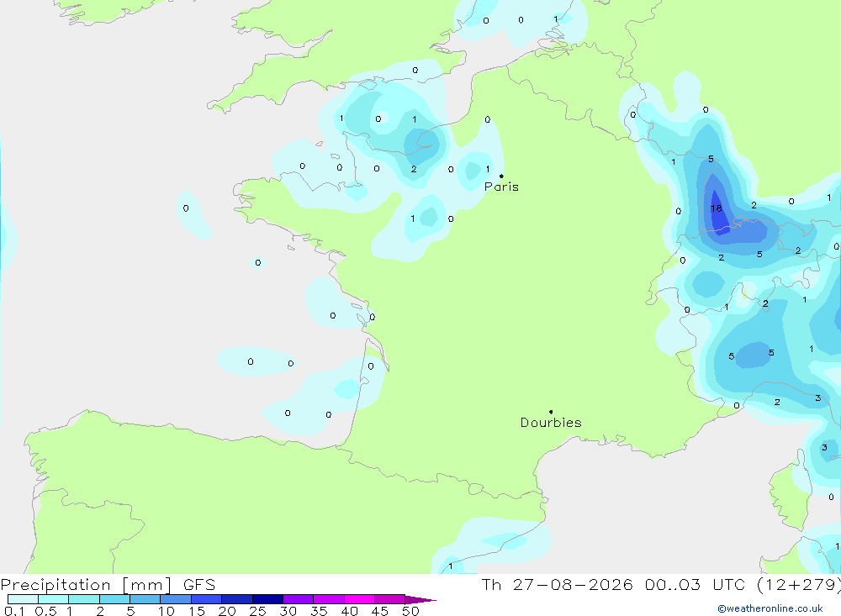The height and width of the screenshot is (616, 841).
Task: Pick the 35–40 mm legend color swatch
Action: pyautogui.click(x=328, y=599)
